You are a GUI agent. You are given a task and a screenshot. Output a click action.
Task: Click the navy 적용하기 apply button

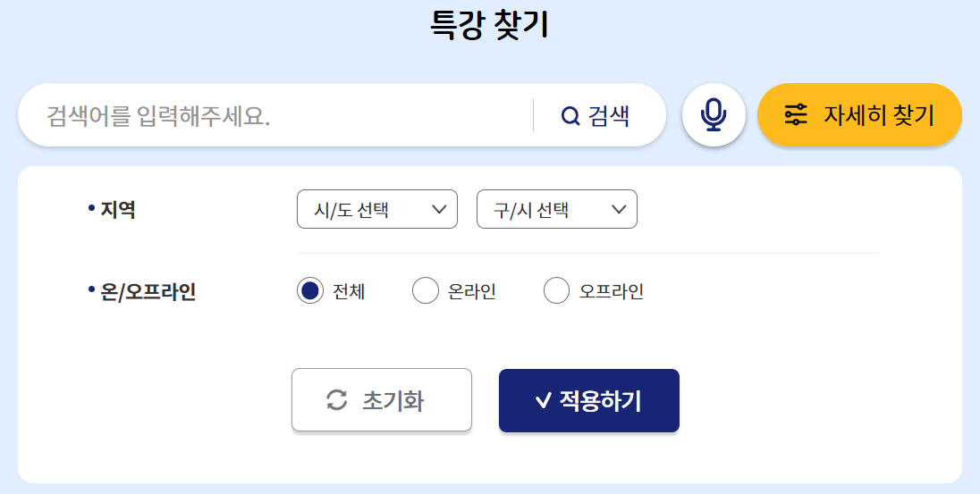click(x=588, y=400)
